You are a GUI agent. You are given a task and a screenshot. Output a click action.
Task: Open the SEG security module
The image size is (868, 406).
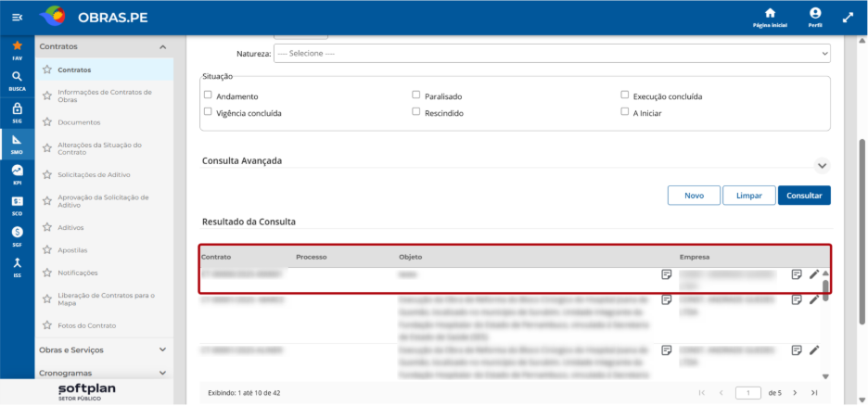click(x=18, y=112)
